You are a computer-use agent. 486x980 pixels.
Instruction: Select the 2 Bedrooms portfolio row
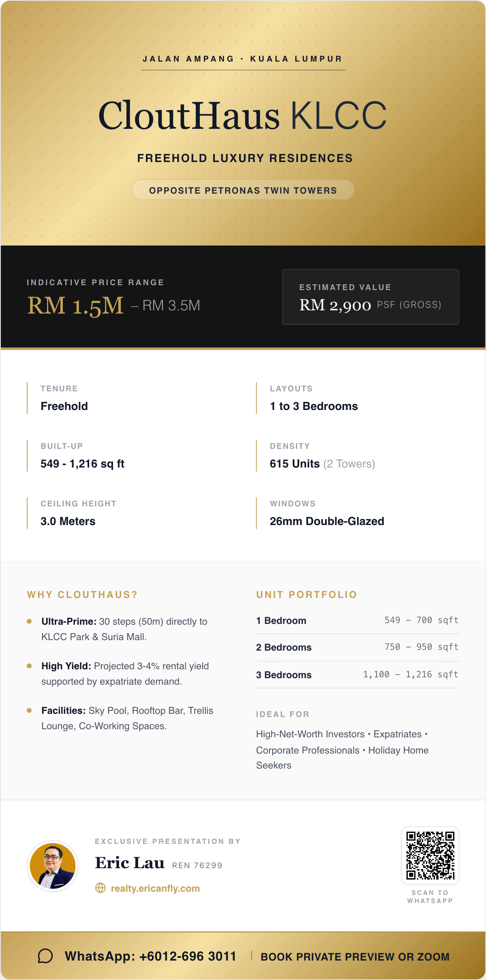(357, 647)
